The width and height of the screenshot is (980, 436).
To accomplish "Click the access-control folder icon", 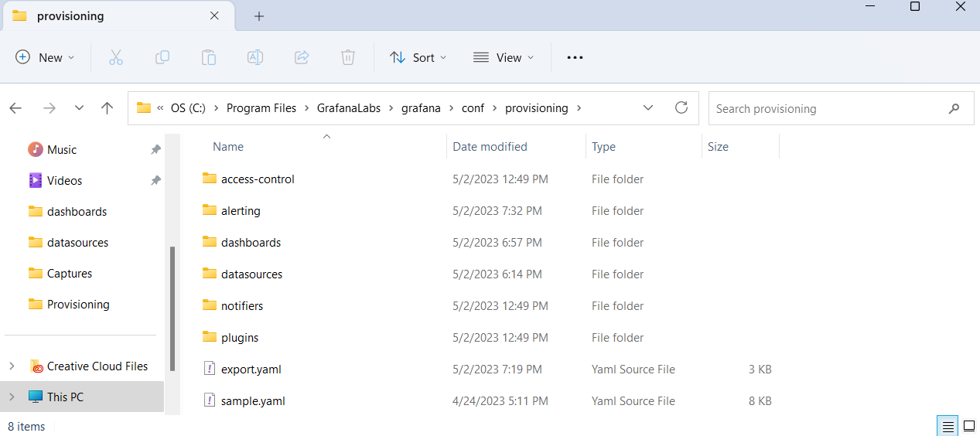I will coord(210,179).
